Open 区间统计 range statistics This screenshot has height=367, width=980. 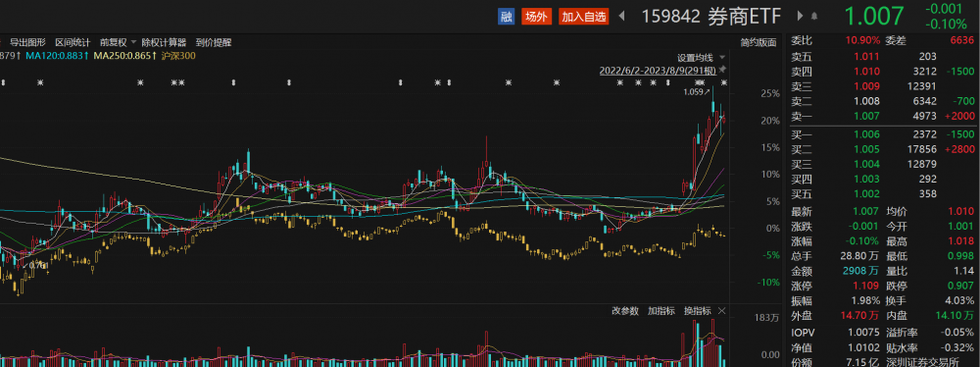pyautogui.click(x=73, y=42)
